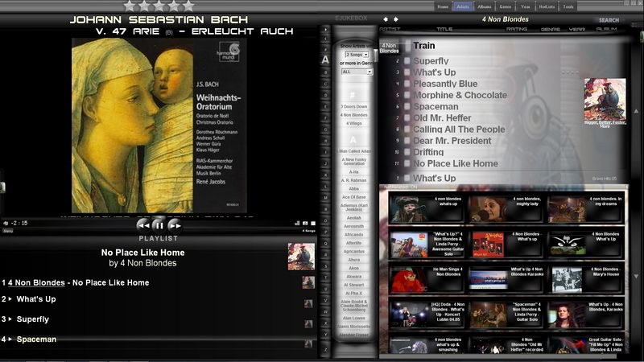The image size is (644, 362).
Task: Open the Home tab
Action: pyautogui.click(x=443, y=6)
